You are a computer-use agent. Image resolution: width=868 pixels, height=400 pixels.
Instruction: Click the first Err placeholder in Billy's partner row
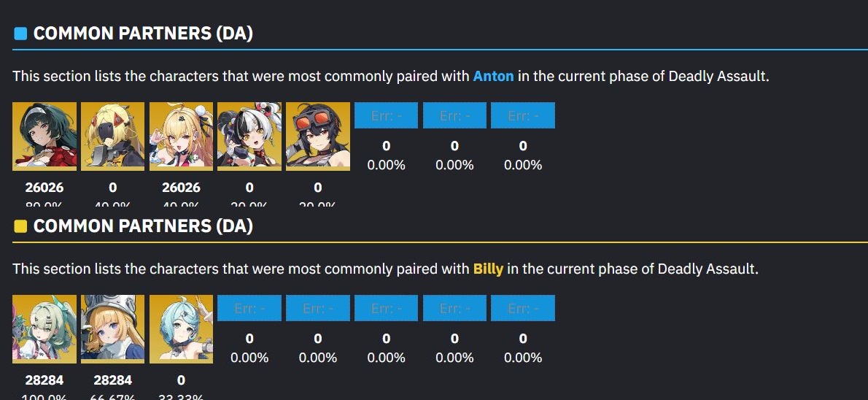click(249, 308)
